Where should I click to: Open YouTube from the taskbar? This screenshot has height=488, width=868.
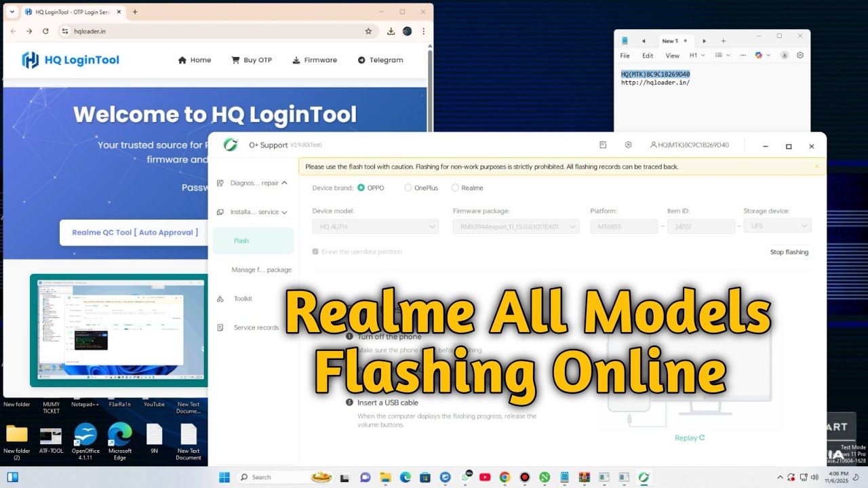click(485, 477)
